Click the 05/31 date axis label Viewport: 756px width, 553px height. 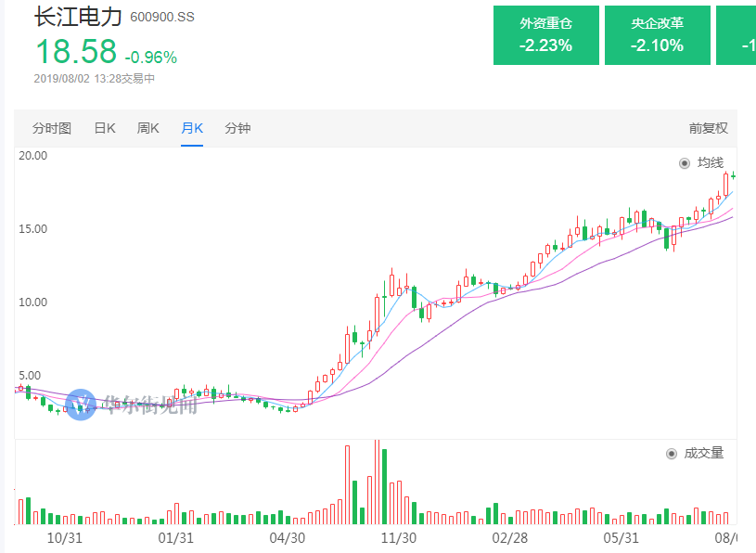point(621,538)
